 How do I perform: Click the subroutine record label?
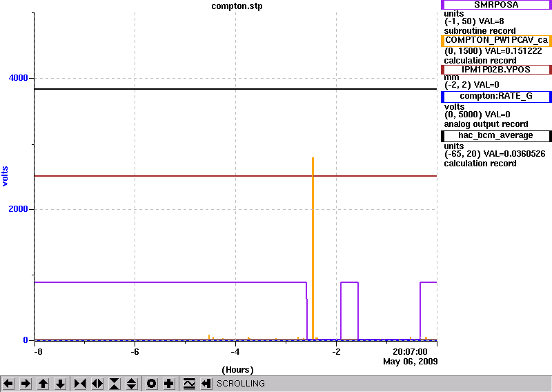[480, 31]
